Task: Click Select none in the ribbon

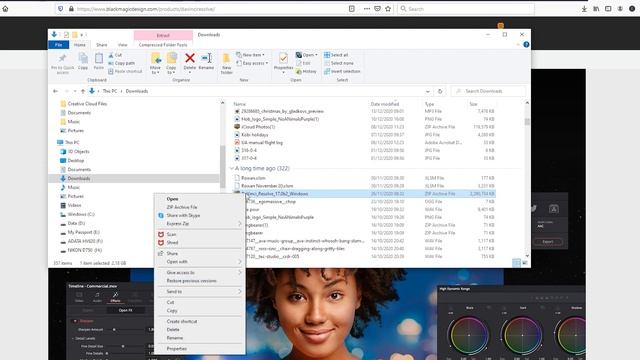Action: 339,63
